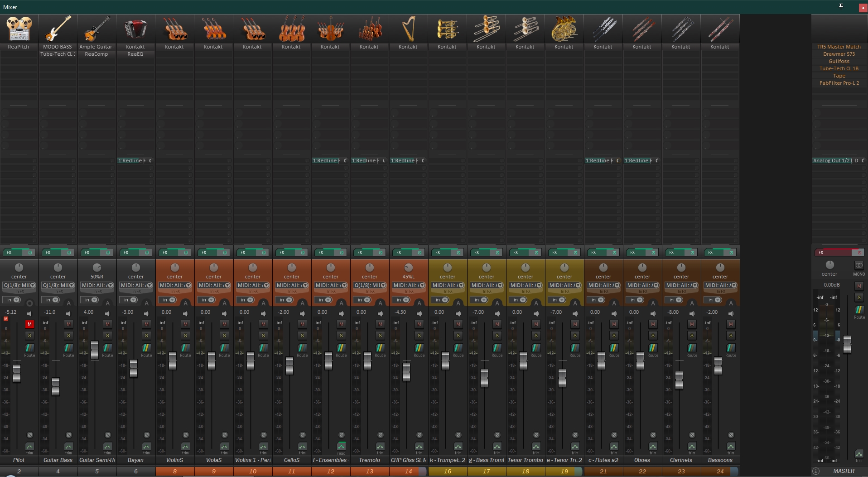Open Q(1/8) input dropdown on Guitar Bass

58,285
